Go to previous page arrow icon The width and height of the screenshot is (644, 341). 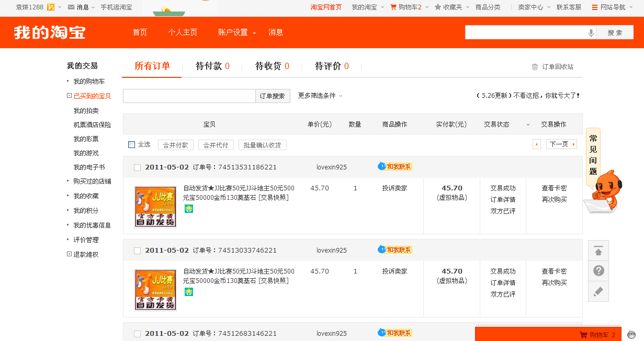[536, 144]
